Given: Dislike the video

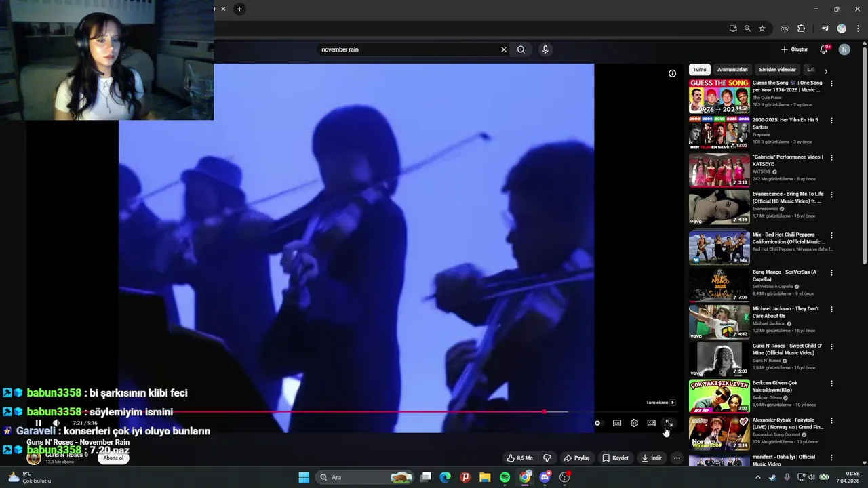Looking at the screenshot, I should point(547,458).
